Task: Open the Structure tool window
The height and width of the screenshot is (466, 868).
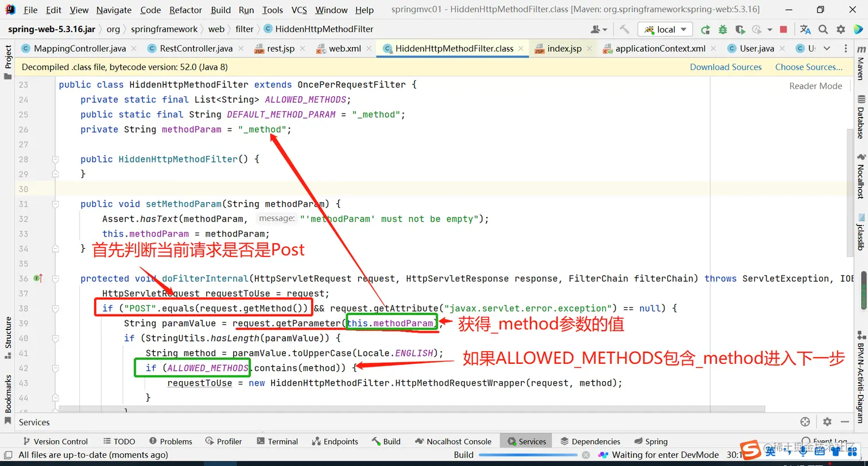Action: pyautogui.click(x=8, y=339)
